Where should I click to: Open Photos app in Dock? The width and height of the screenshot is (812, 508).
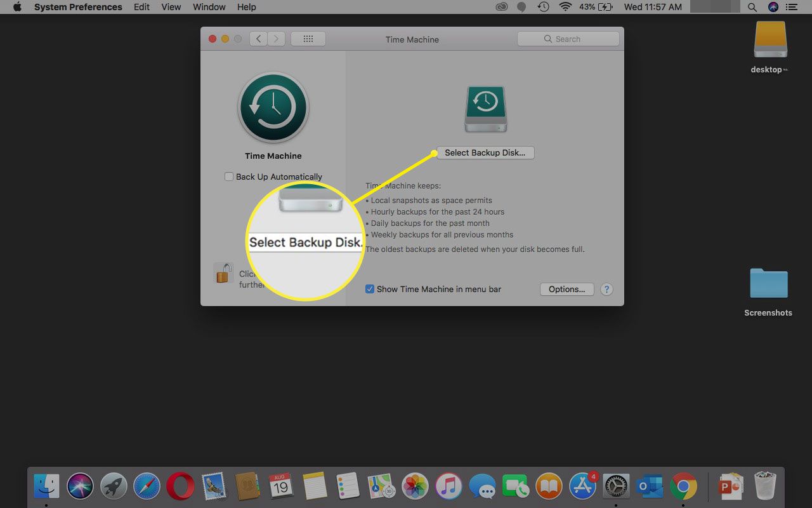[x=416, y=487]
